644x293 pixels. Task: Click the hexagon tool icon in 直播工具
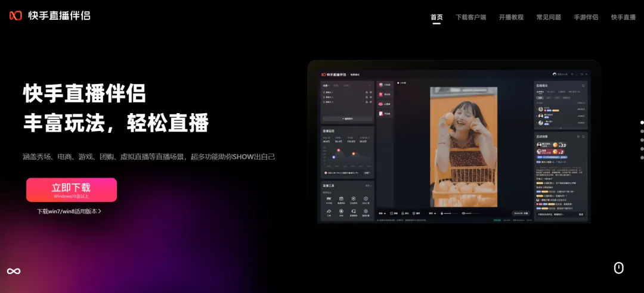click(366, 199)
